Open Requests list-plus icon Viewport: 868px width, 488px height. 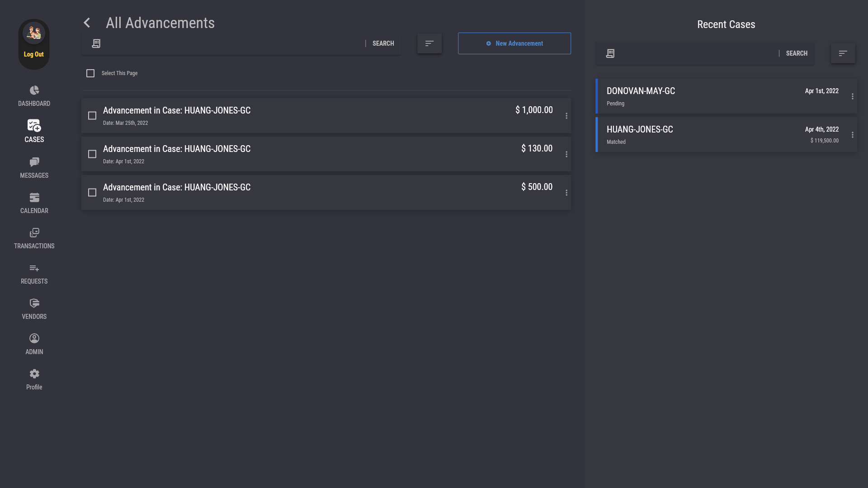tap(34, 268)
